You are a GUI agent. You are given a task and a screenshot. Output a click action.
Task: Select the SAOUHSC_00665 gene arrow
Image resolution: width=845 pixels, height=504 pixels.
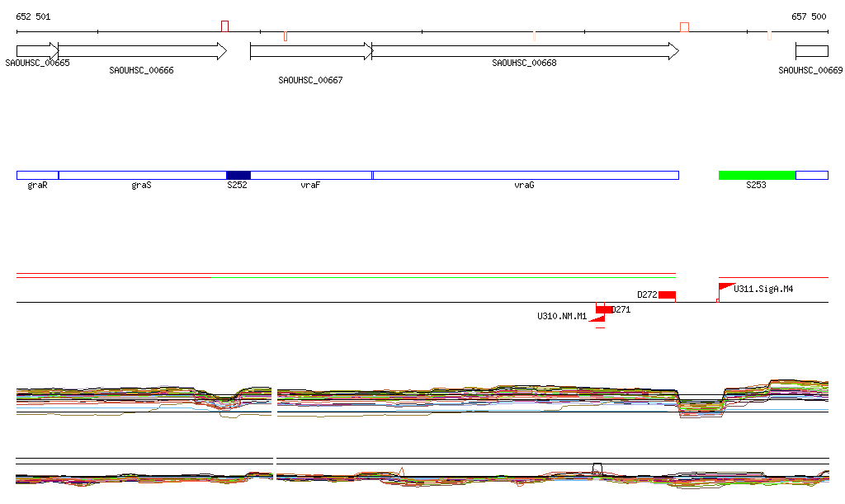point(37,51)
